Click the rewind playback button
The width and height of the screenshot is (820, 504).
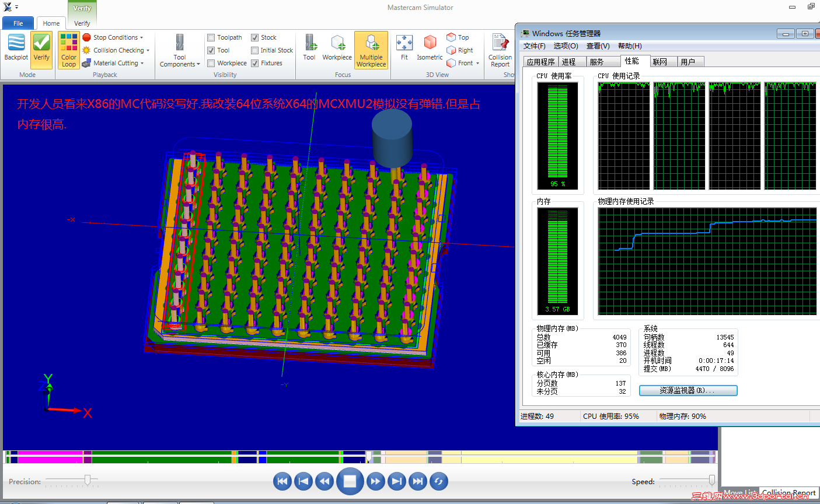click(x=324, y=481)
